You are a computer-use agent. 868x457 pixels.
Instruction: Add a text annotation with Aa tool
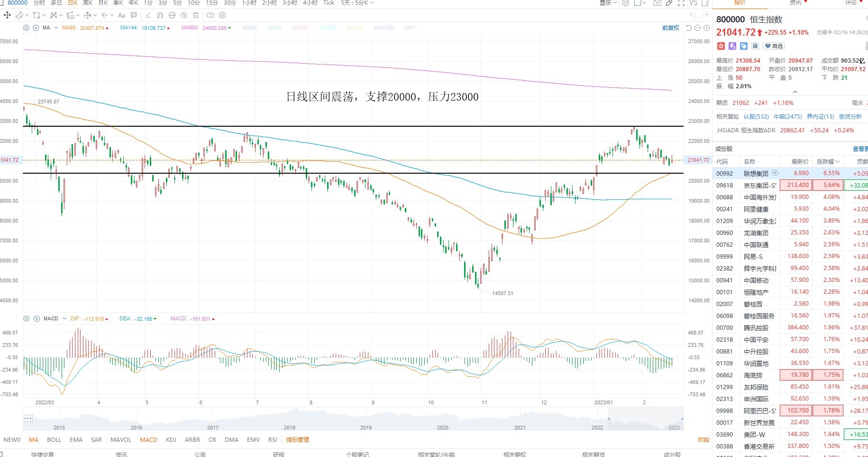(122, 15)
